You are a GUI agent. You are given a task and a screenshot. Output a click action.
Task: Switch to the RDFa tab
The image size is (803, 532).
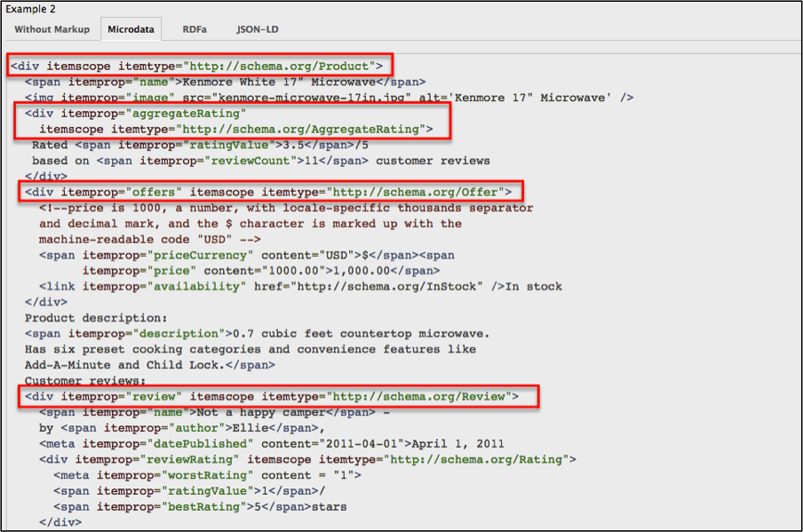195,28
